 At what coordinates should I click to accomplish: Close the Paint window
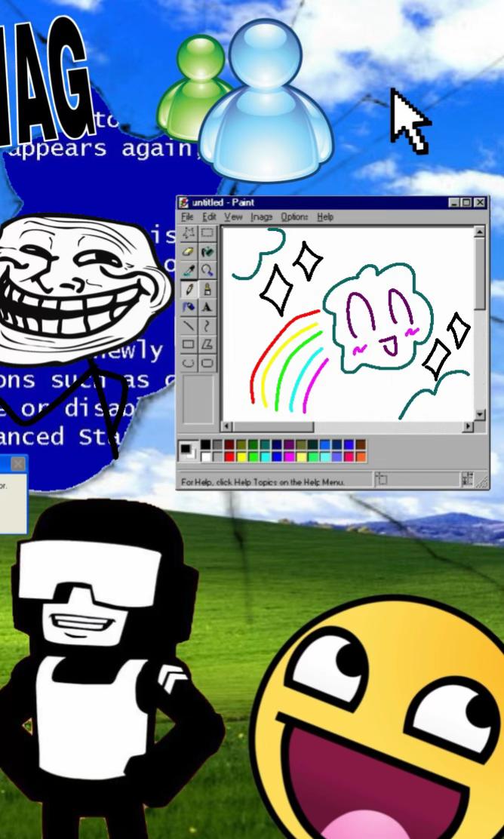479,203
